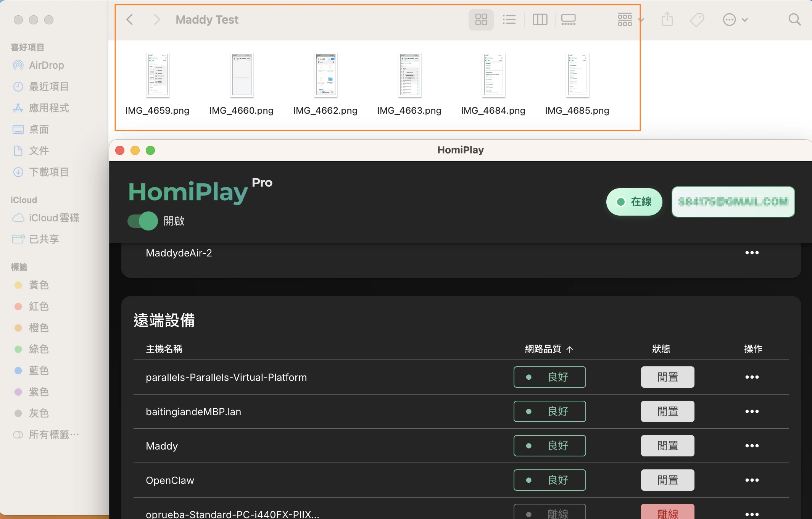Open more options for Maddy
The width and height of the screenshot is (812, 519).
point(752,446)
